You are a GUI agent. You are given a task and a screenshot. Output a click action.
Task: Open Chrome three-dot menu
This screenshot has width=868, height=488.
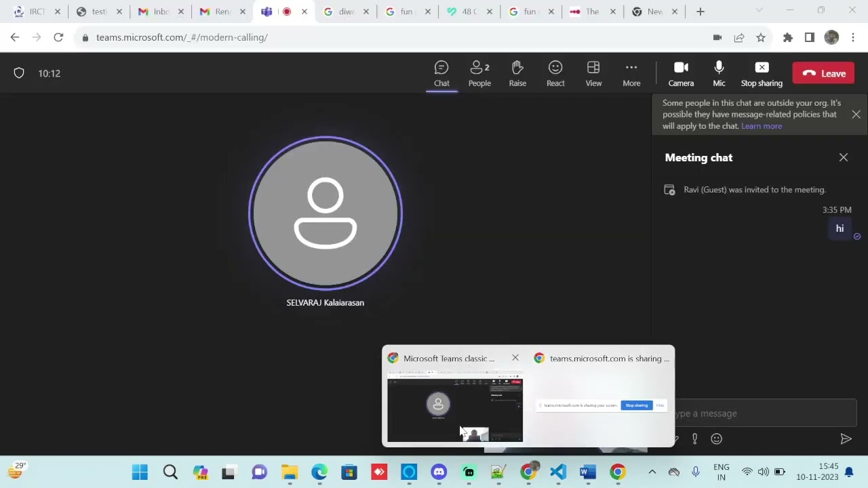coord(853,37)
